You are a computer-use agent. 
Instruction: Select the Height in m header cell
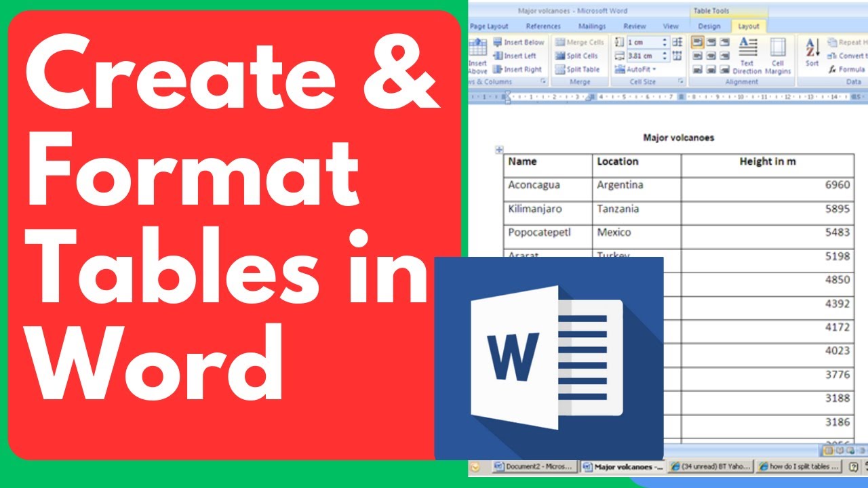click(x=768, y=165)
